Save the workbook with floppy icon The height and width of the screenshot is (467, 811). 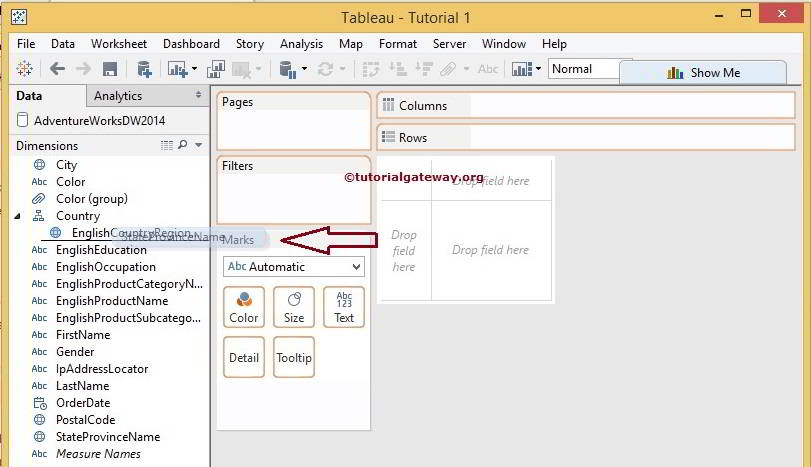pos(110,69)
